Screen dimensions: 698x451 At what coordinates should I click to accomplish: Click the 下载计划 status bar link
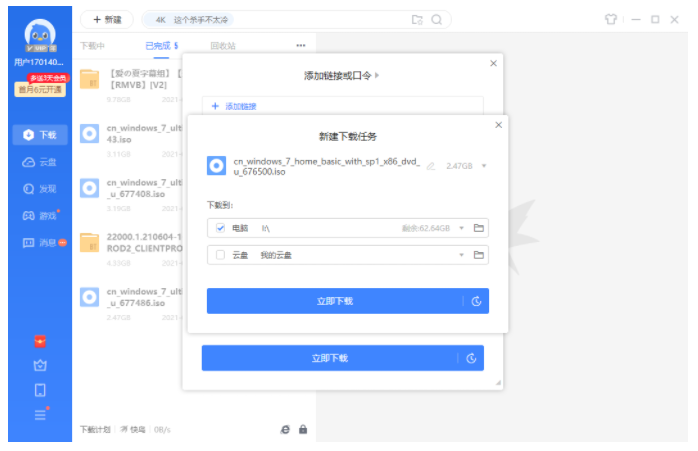tap(95, 430)
